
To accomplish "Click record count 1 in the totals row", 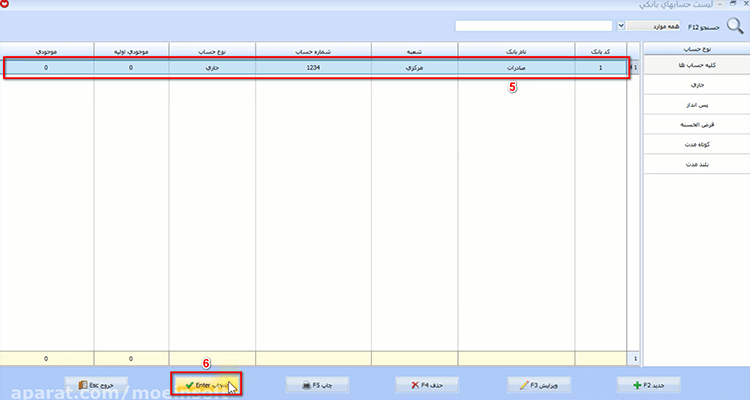I will [635, 358].
